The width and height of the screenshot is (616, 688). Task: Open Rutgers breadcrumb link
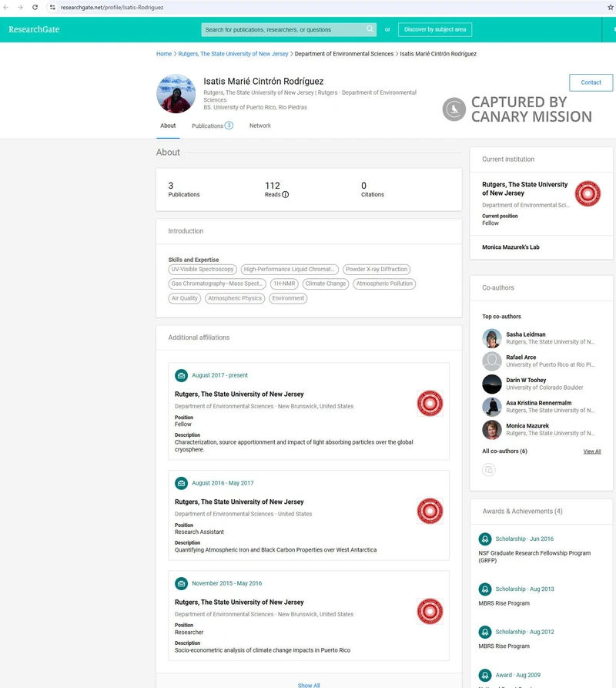[x=233, y=54]
